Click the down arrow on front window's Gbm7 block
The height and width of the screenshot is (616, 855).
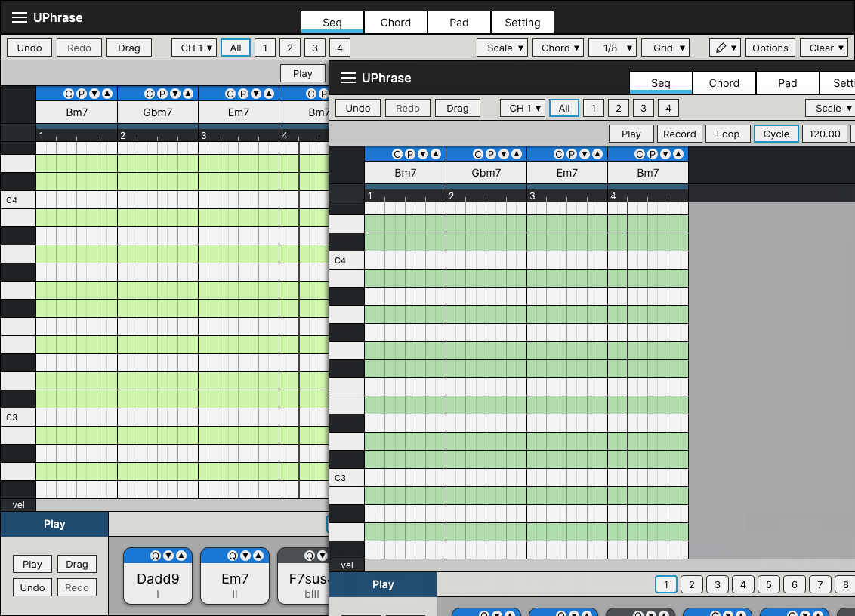click(x=504, y=154)
